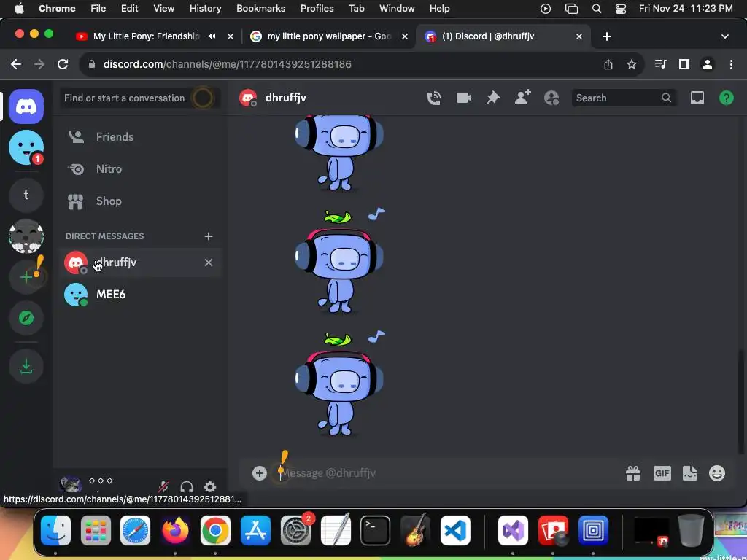The height and width of the screenshot is (560, 747).
Task: Switch to My Little Pony YouTube tab
Action: [146, 36]
